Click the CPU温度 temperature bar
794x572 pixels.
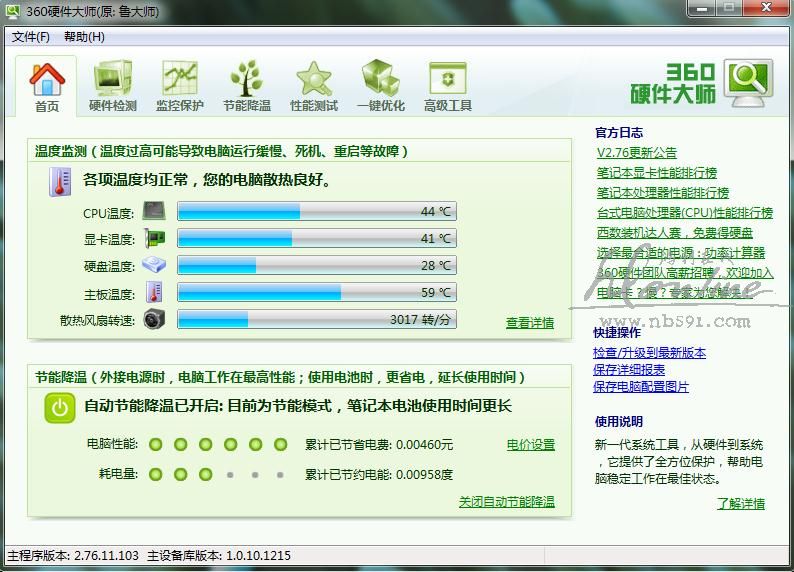(x=316, y=211)
